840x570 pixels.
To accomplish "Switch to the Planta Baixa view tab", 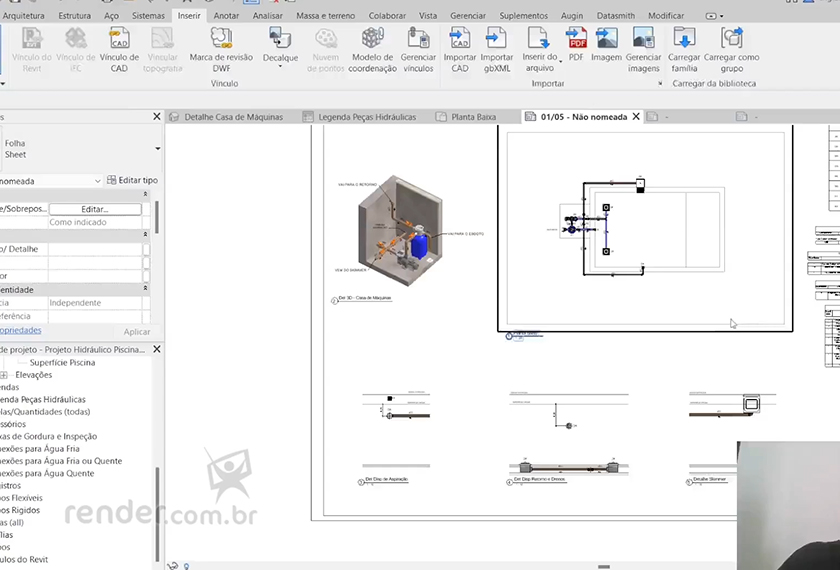I will tap(473, 117).
